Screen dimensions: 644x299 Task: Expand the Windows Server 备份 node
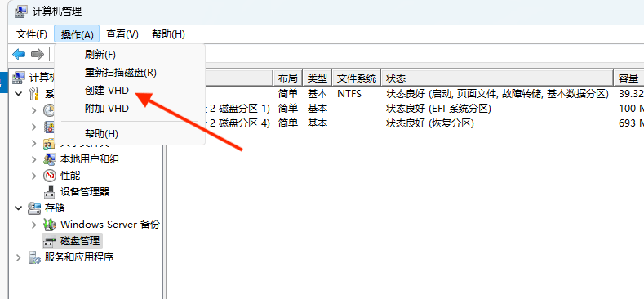pos(34,225)
